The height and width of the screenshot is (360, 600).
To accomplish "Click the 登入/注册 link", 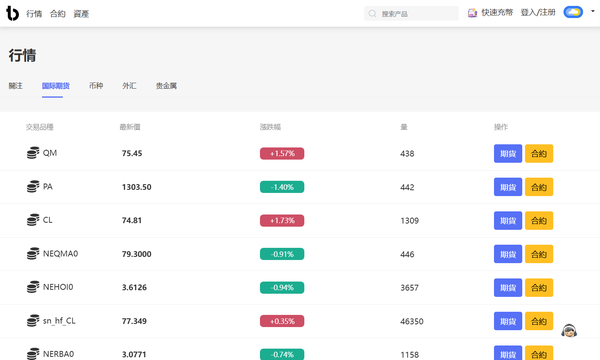I will [x=538, y=13].
